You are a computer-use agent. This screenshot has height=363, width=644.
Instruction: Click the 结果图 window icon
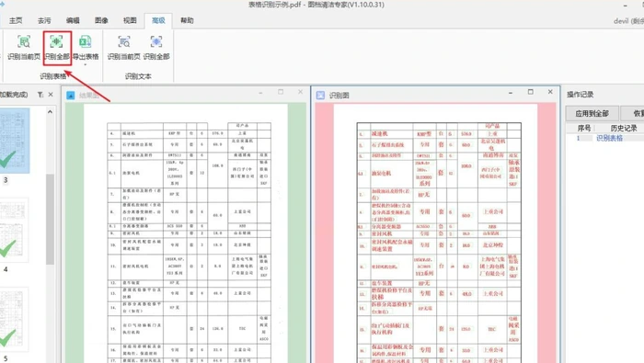tap(71, 96)
